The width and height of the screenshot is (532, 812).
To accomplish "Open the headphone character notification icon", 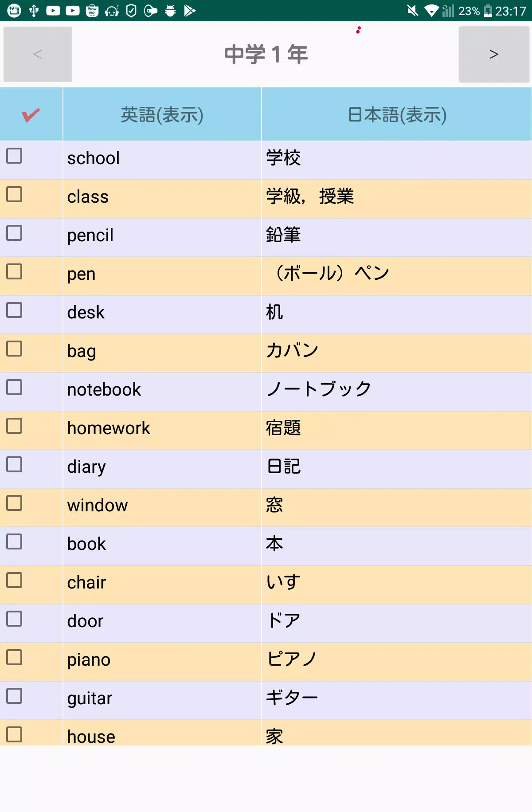I will tap(111, 10).
